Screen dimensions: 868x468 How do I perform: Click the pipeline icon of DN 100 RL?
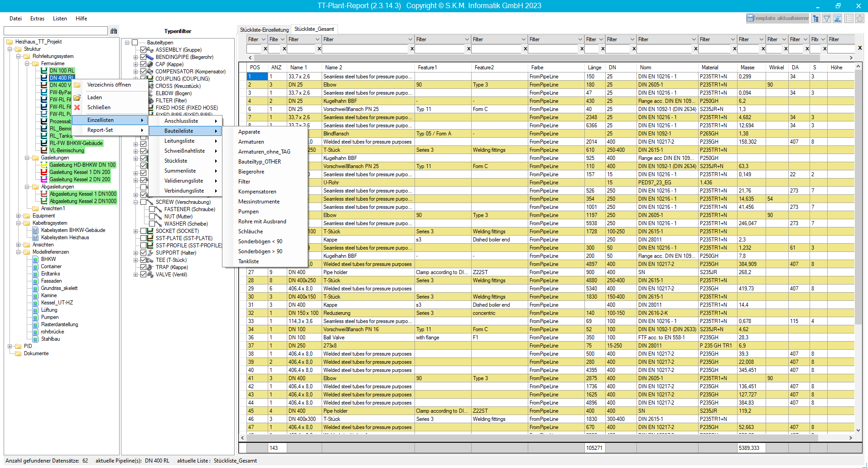(44, 71)
